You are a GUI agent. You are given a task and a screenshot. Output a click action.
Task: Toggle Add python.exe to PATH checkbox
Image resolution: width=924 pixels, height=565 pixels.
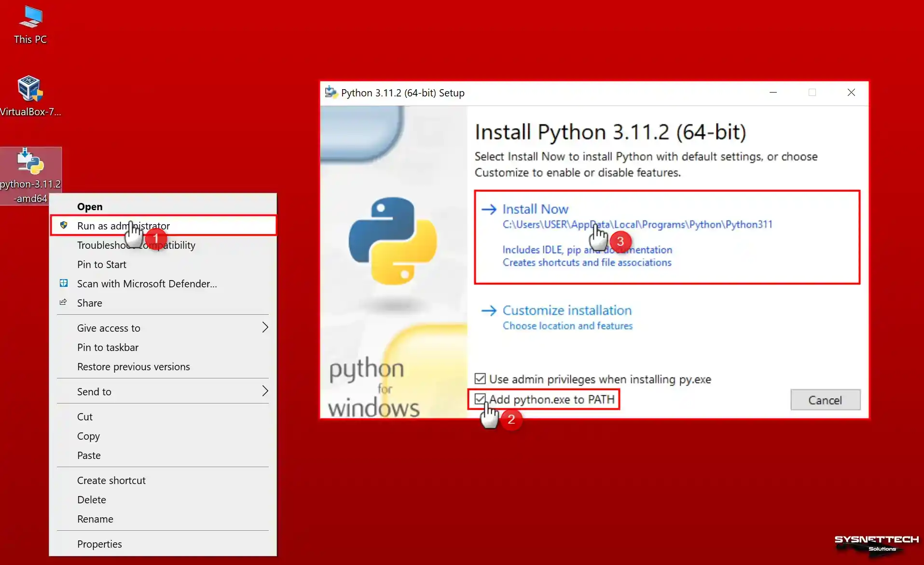pyautogui.click(x=480, y=399)
